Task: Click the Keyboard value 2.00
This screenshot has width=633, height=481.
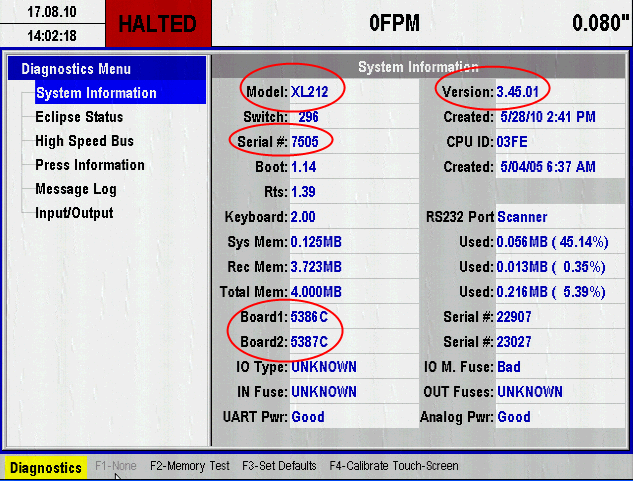Action: [303, 217]
